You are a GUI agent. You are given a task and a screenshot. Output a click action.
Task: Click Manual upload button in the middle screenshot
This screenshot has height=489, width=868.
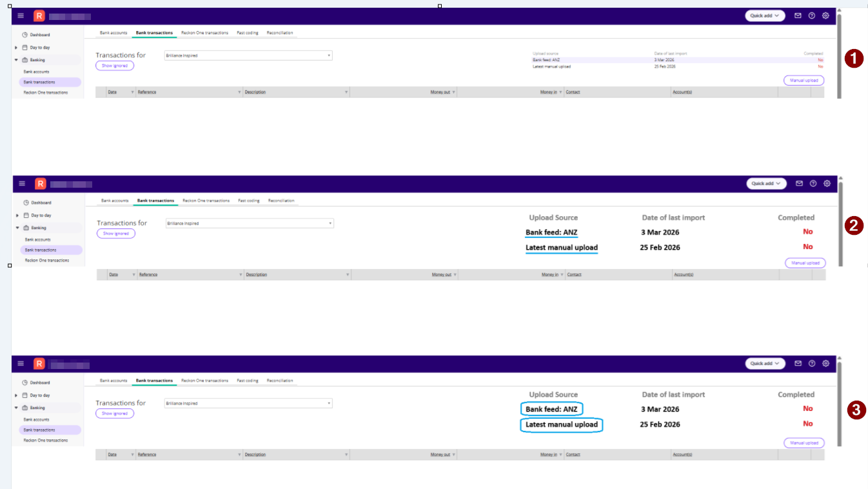[805, 263]
